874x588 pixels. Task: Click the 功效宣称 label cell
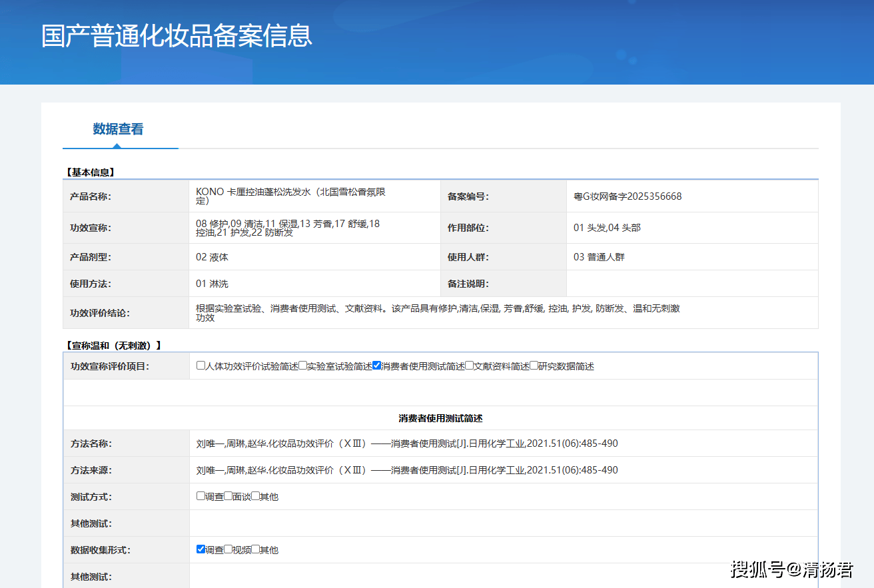126,228
